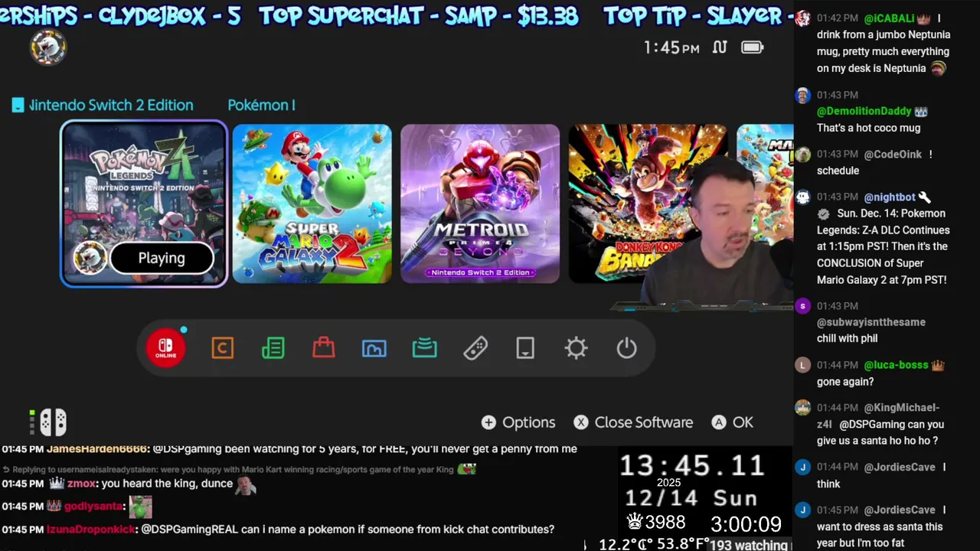Click the Joy-Con controller icon bottom left
Screen dimensions: 980x551
click(x=53, y=422)
